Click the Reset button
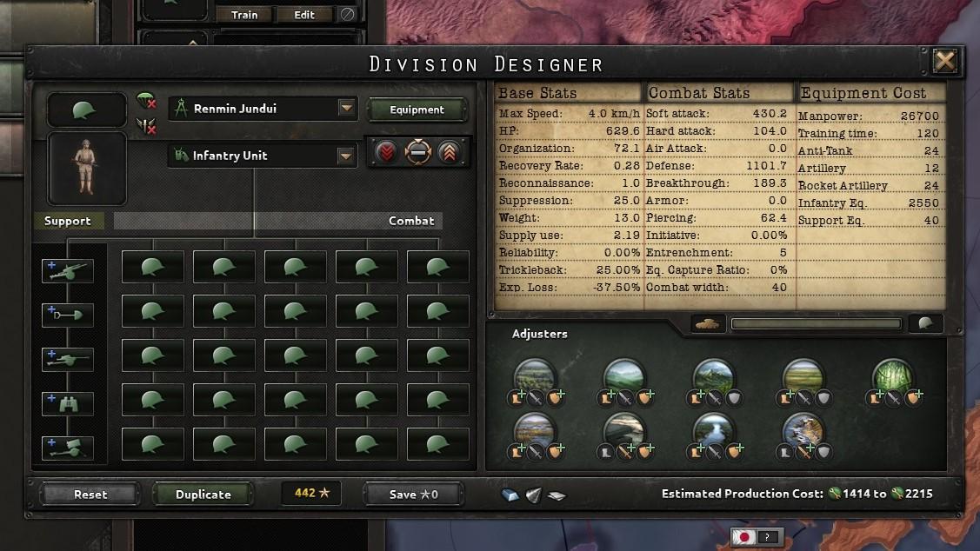The width and height of the screenshot is (980, 551). [88, 493]
